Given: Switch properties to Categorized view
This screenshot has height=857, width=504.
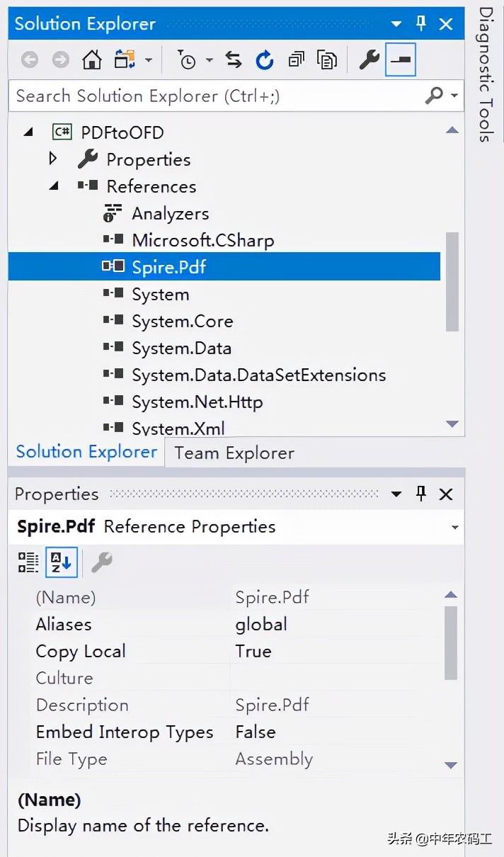Looking at the screenshot, I should [28, 562].
